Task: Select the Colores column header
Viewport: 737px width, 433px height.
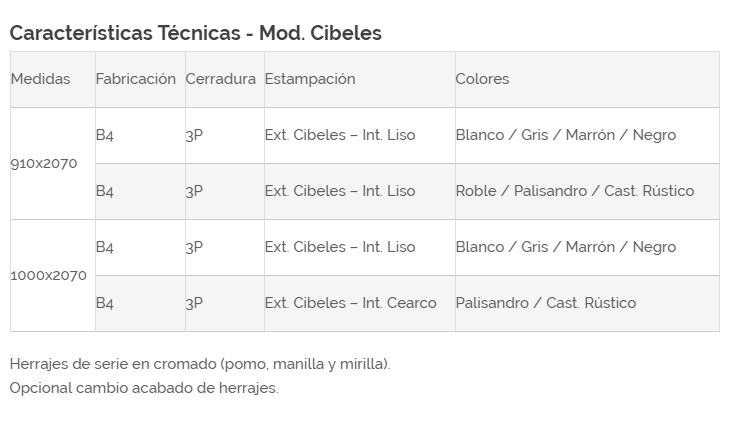Action: (x=482, y=79)
